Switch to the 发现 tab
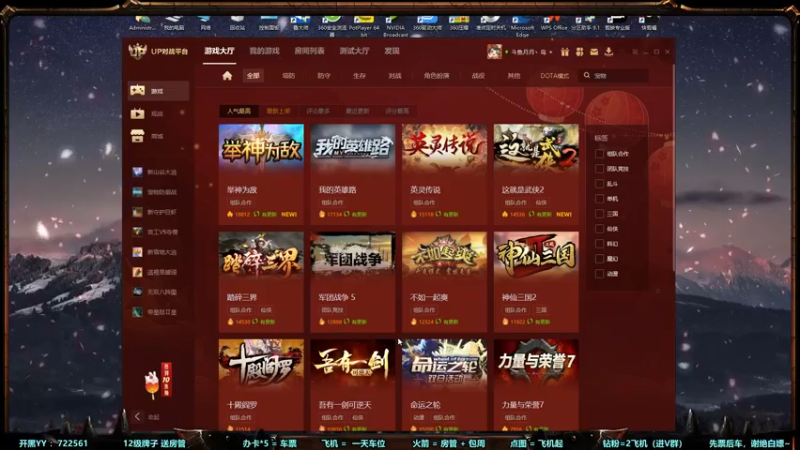 point(392,51)
